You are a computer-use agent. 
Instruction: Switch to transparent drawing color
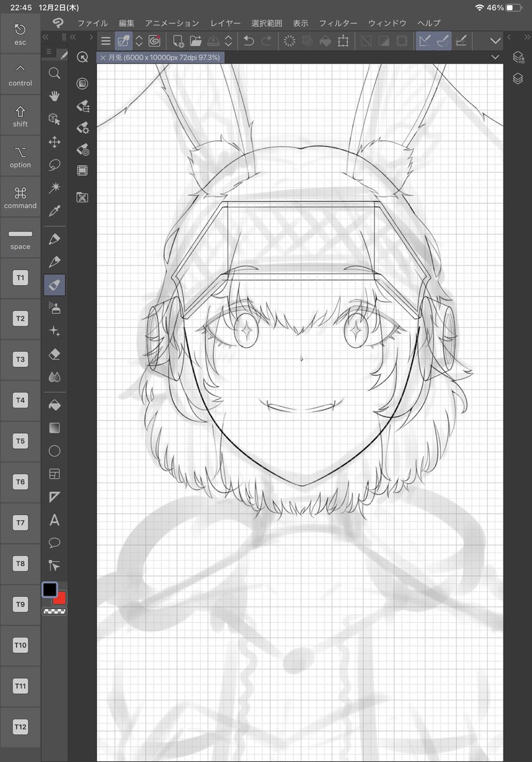[x=54, y=612]
